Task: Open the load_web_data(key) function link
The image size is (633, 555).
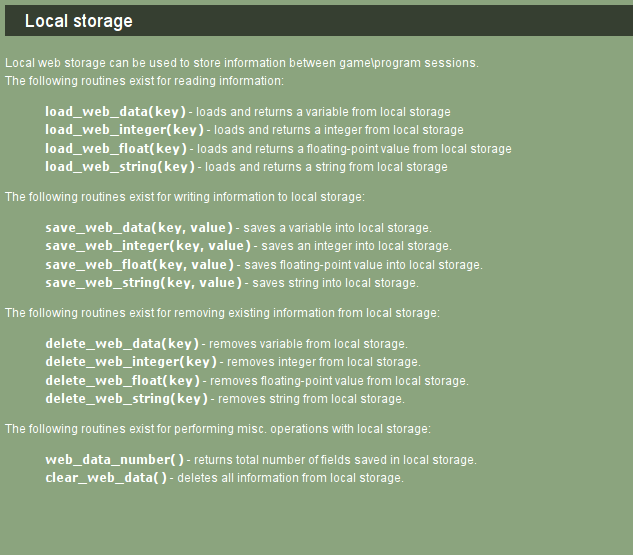Action: click(115, 112)
